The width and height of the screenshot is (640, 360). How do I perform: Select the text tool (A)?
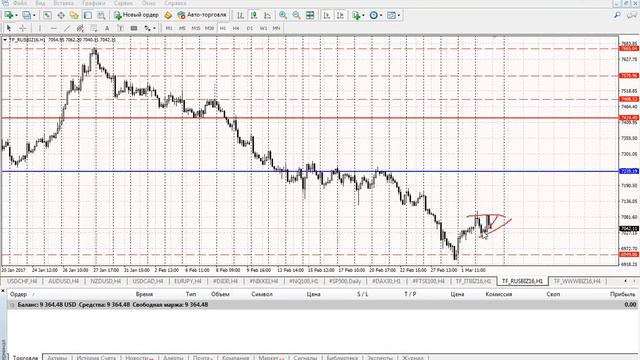107,28
